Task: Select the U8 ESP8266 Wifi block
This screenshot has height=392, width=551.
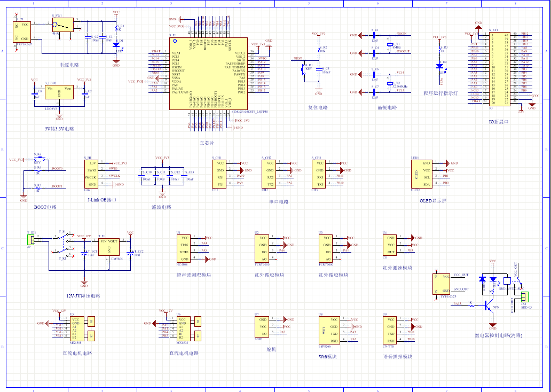Action: [x=329, y=330]
